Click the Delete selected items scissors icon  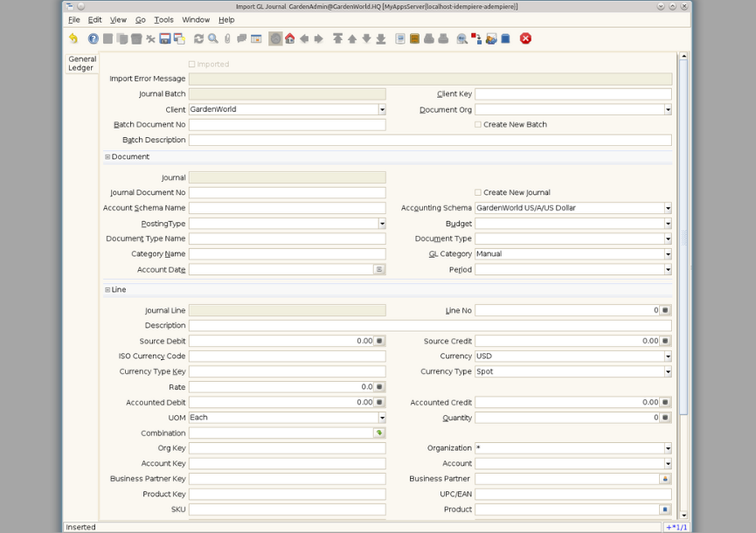point(150,38)
